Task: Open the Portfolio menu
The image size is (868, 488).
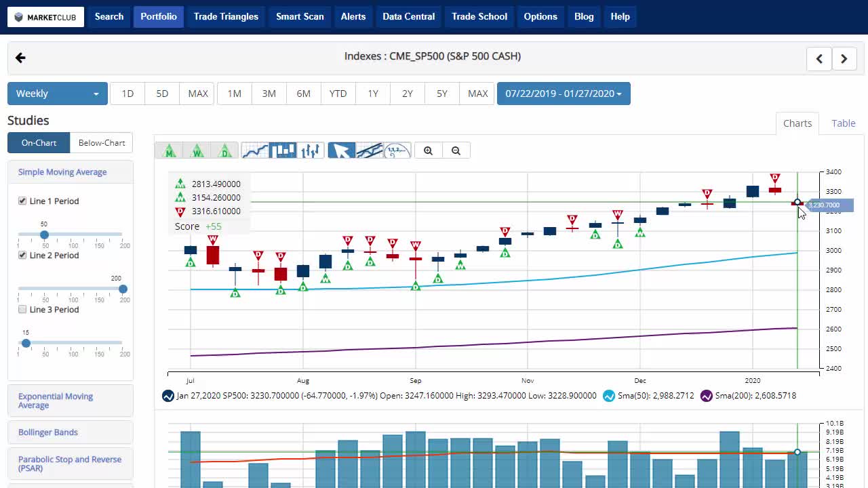Action: 159,17
